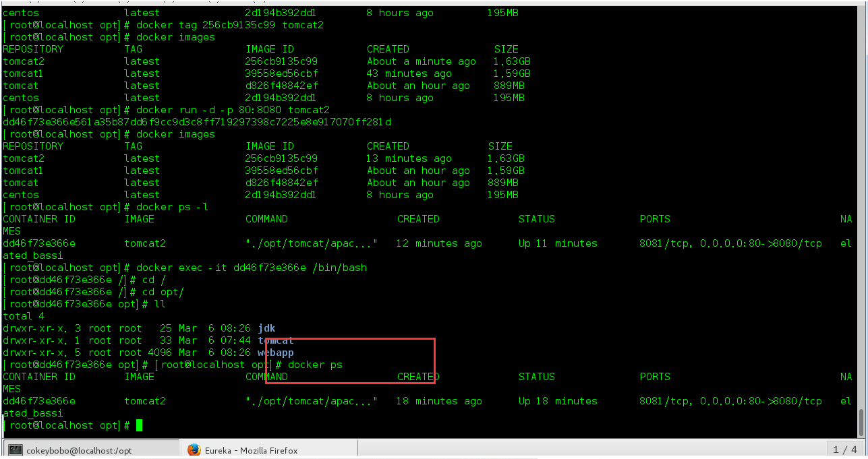Click the 'total 4' output line
868x459 pixels.
tap(24, 316)
